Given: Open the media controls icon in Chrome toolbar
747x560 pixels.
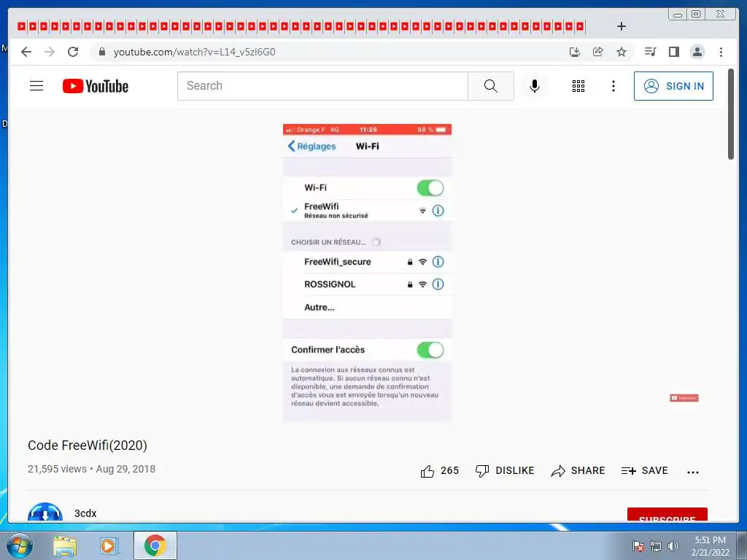Looking at the screenshot, I should tap(650, 52).
